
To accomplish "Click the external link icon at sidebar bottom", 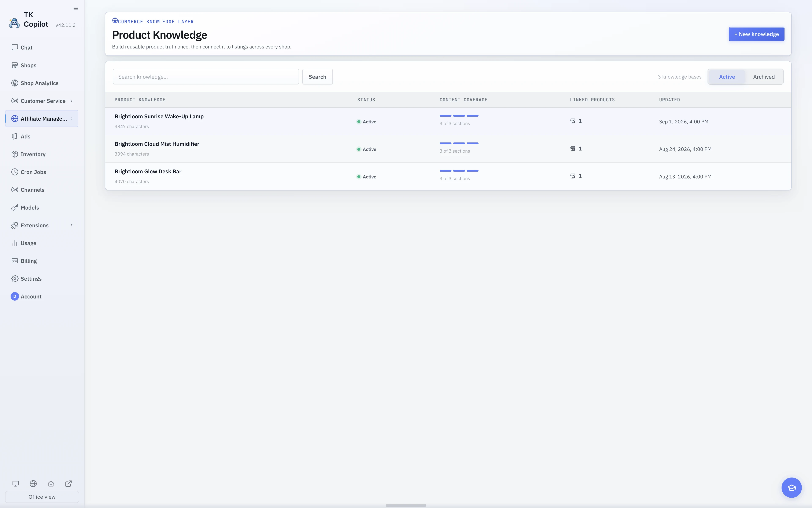I will tap(69, 483).
